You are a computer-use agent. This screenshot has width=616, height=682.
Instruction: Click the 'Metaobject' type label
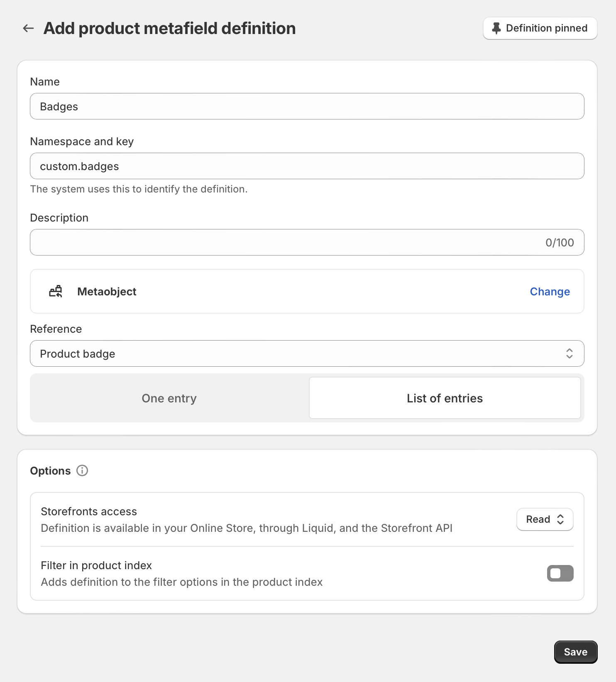[107, 291]
